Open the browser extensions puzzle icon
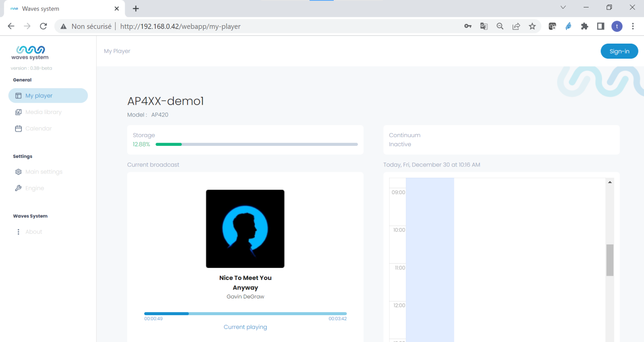644x342 pixels. click(x=584, y=26)
